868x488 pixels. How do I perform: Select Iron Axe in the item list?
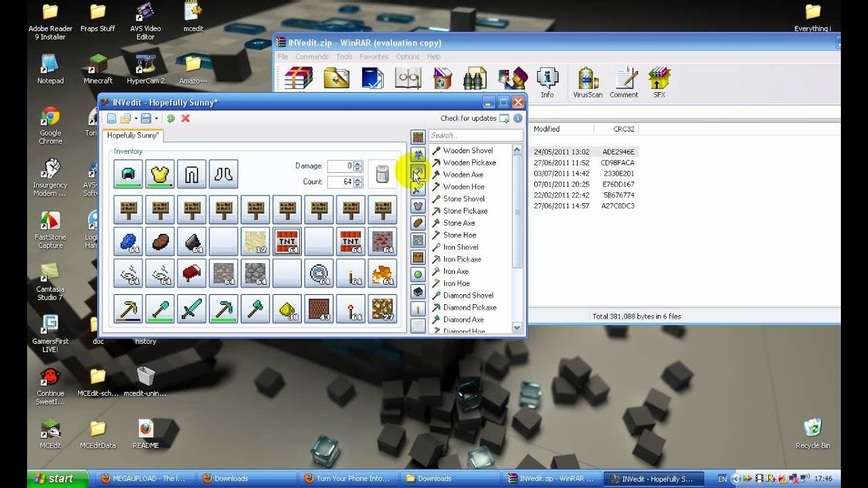pyautogui.click(x=456, y=271)
